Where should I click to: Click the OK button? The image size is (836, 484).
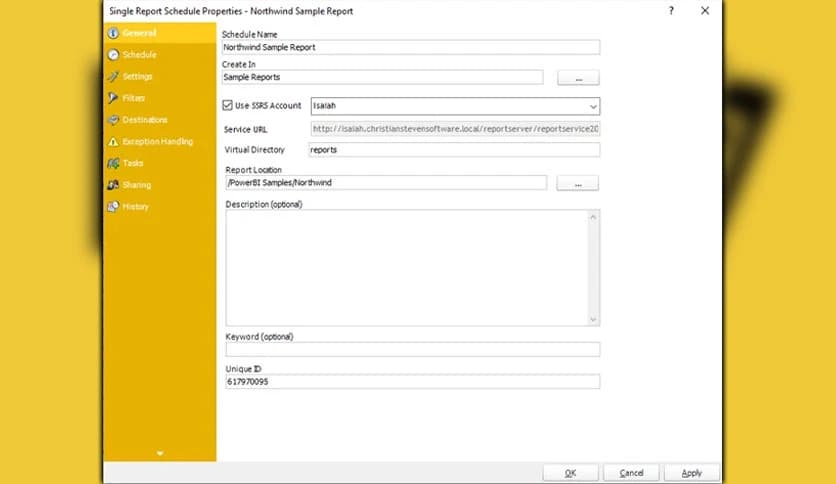[570, 473]
